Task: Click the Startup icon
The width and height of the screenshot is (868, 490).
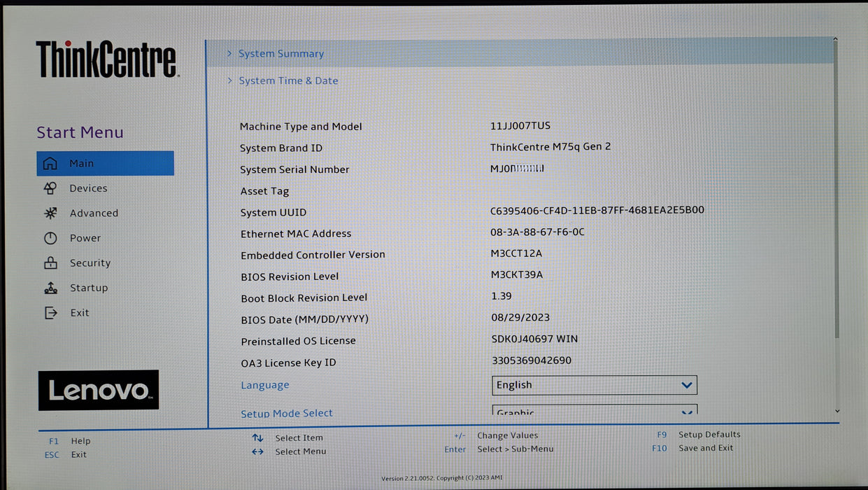Action: pyautogui.click(x=50, y=288)
